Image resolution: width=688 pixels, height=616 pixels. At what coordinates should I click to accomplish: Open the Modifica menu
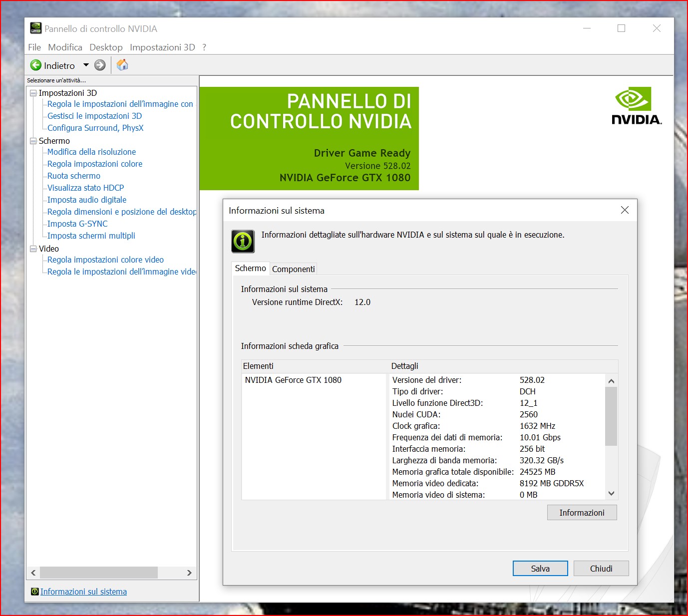pos(65,47)
